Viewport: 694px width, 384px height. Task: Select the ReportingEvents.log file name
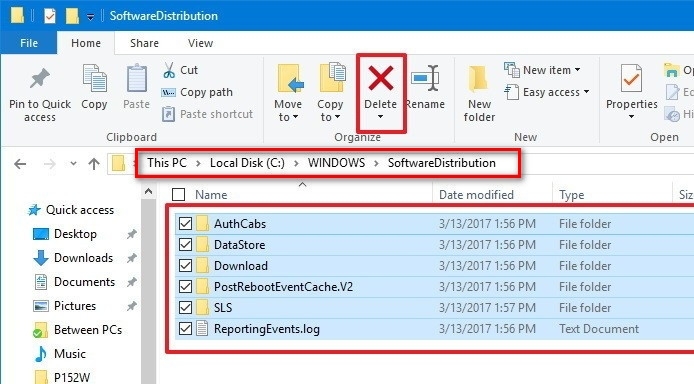266,329
